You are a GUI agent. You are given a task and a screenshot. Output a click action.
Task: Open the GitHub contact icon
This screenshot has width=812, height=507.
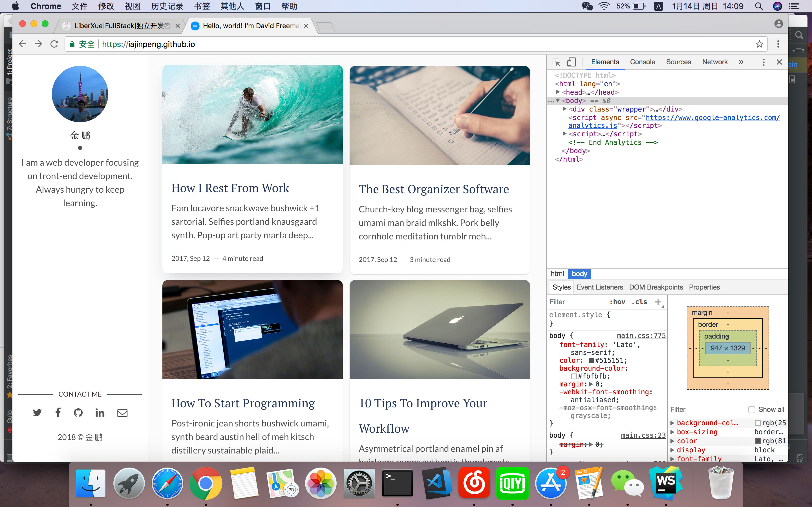78,412
